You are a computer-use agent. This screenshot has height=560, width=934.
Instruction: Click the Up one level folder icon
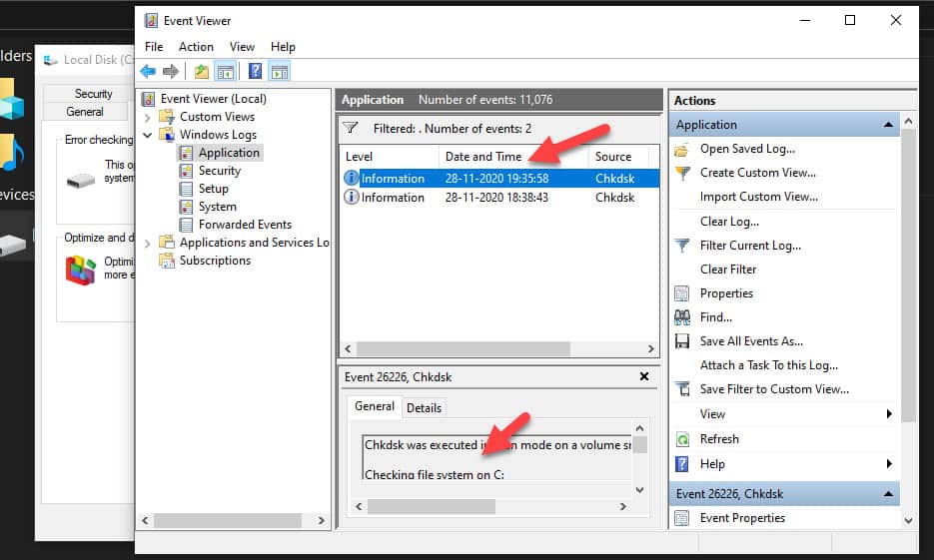202,72
